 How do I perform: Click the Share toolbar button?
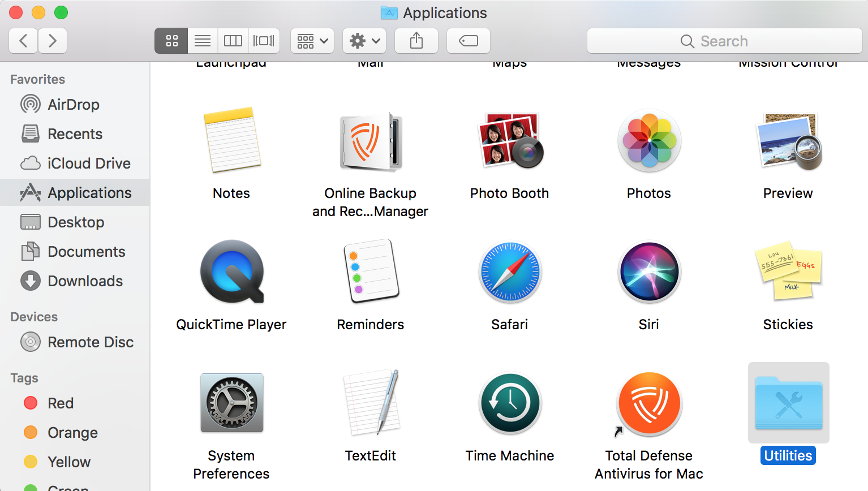(416, 41)
